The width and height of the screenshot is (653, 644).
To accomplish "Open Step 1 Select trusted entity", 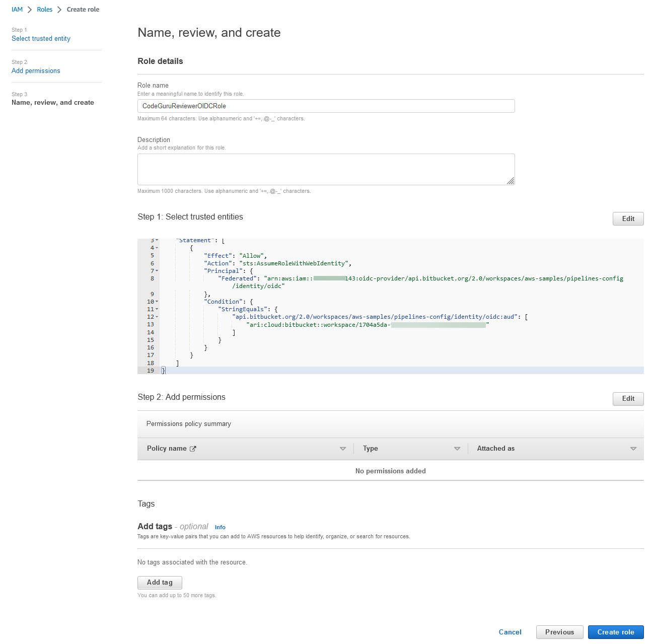I will [41, 39].
